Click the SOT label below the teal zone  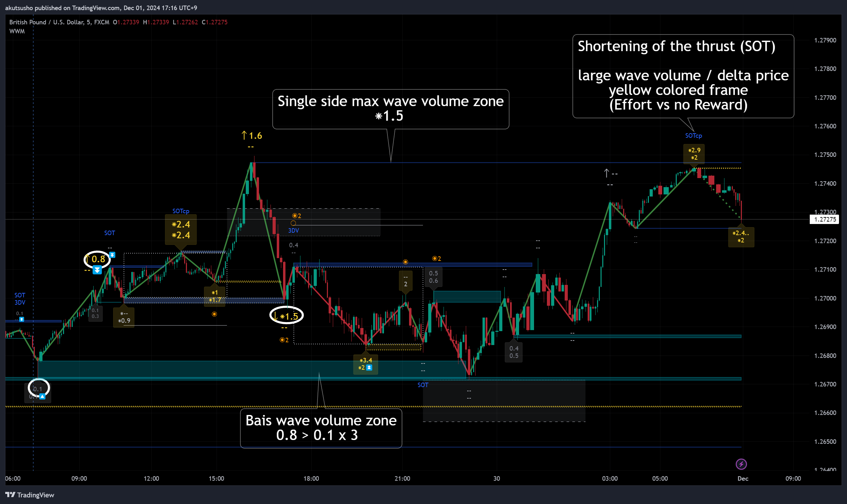[x=423, y=385]
